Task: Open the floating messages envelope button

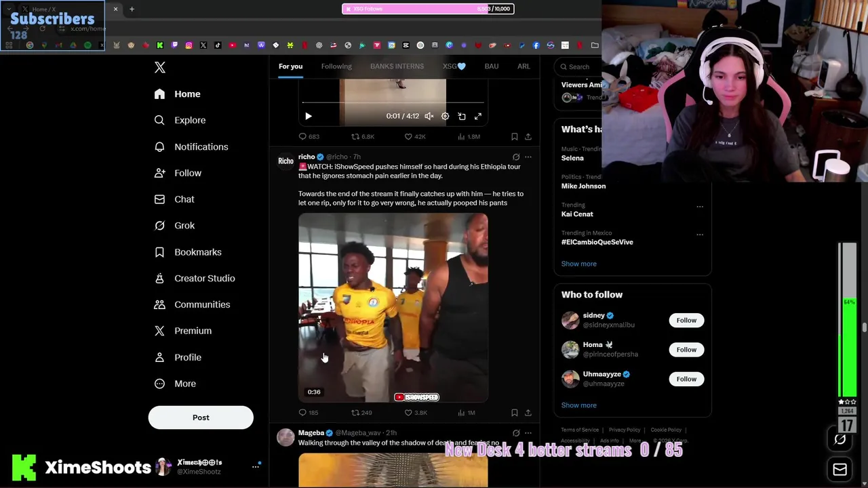Action: click(x=840, y=469)
